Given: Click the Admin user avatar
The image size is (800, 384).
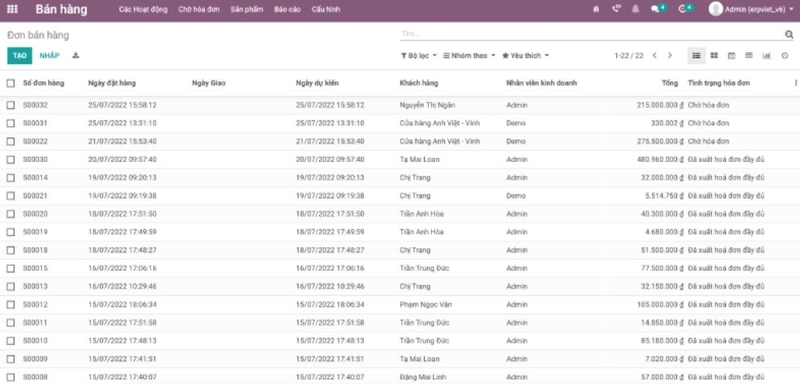Looking at the screenshot, I should [x=716, y=9].
